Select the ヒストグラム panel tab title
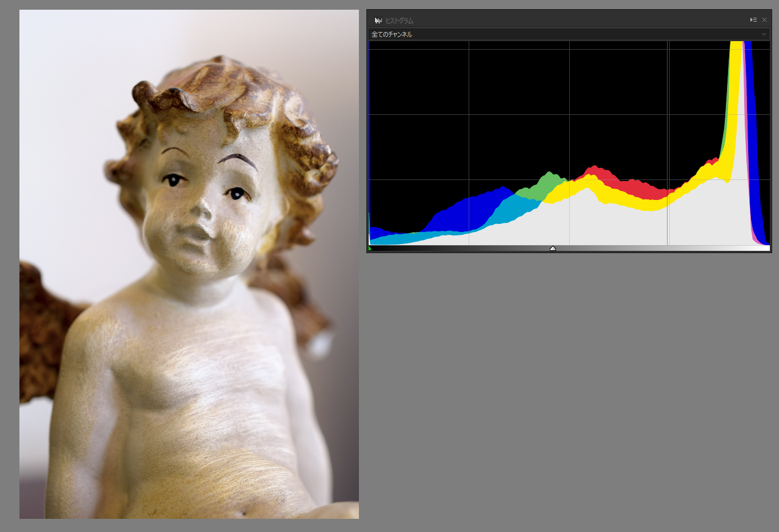Image resolution: width=779 pixels, height=532 pixels. pyautogui.click(x=399, y=21)
